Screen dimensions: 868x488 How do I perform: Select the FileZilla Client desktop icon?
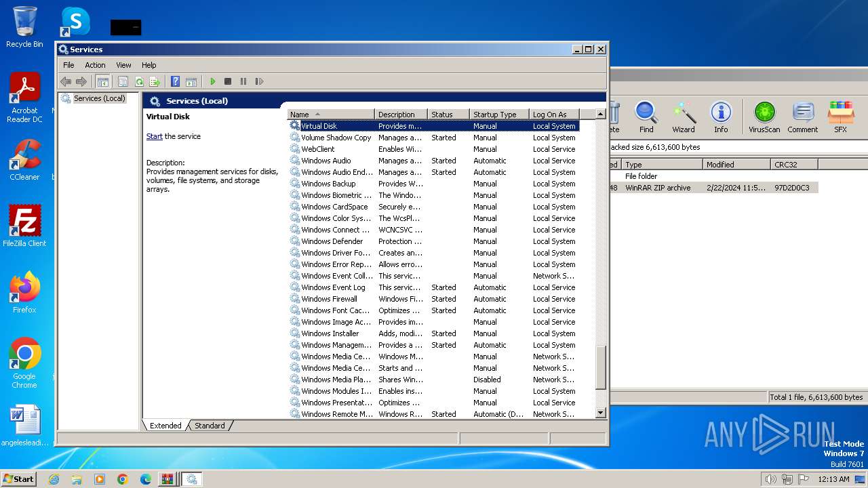tap(24, 226)
